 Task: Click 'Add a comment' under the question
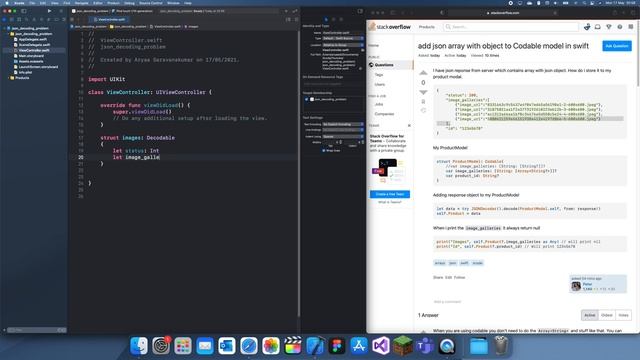click(447, 302)
